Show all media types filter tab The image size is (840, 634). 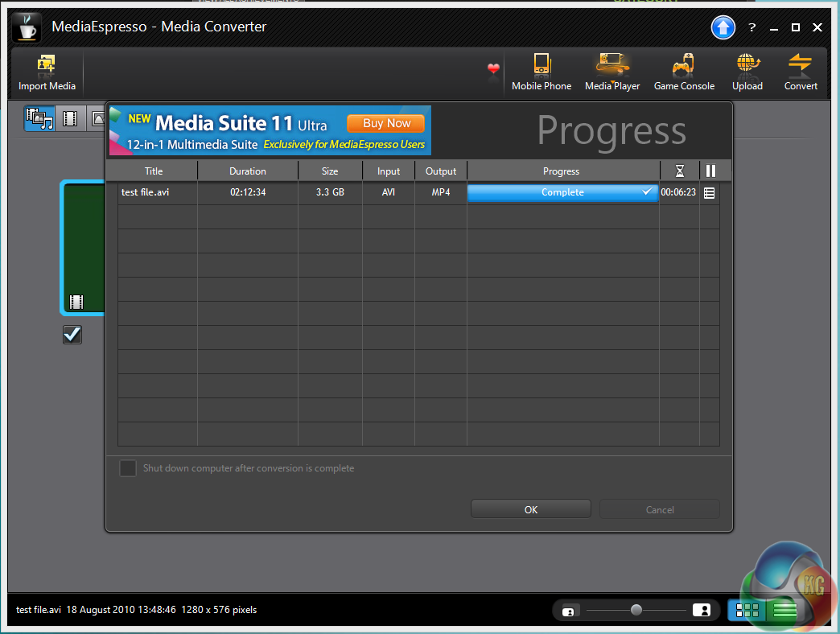(39, 119)
